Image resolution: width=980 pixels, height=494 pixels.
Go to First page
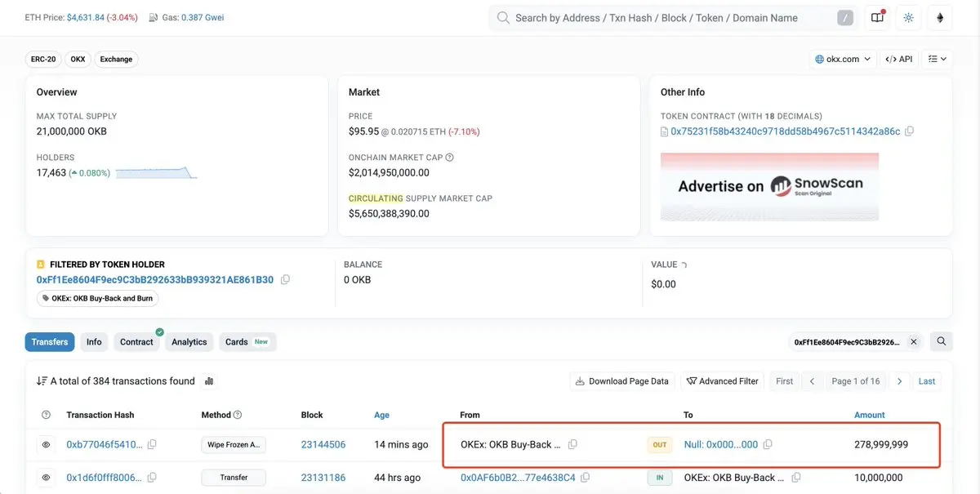(x=784, y=381)
